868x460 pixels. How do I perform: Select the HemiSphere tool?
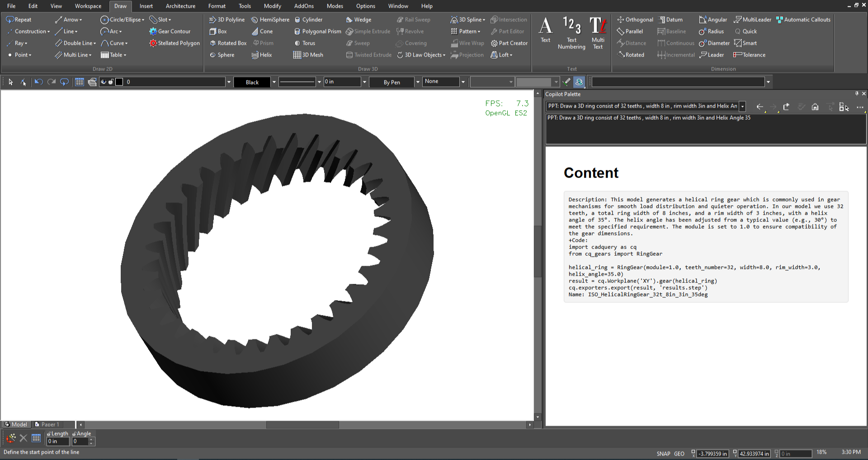[x=270, y=19]
